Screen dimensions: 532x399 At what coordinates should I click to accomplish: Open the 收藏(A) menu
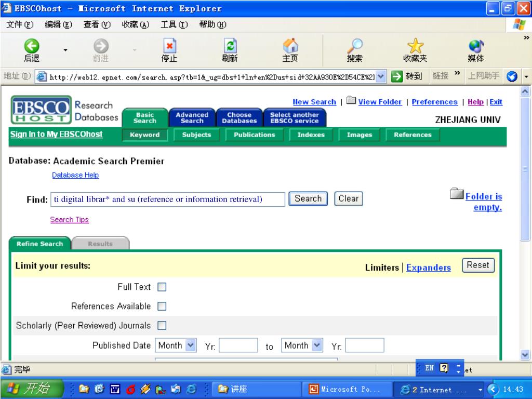(x=136, y=24)
